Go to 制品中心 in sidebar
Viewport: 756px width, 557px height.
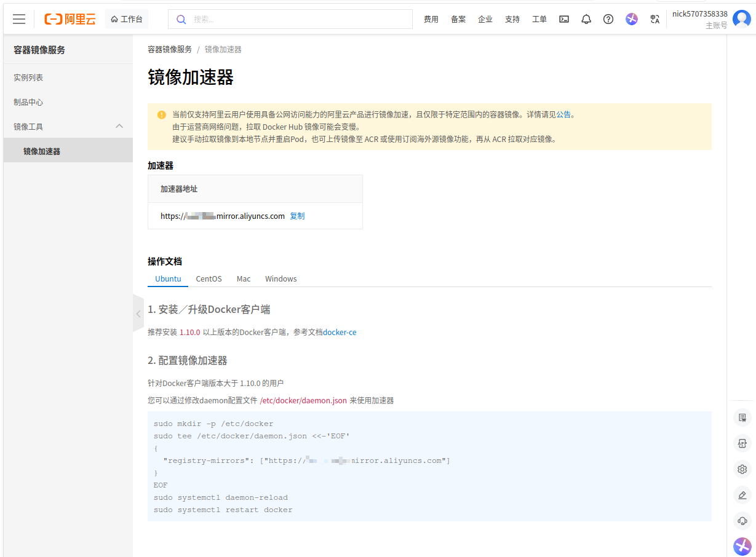tap(28, 102)
